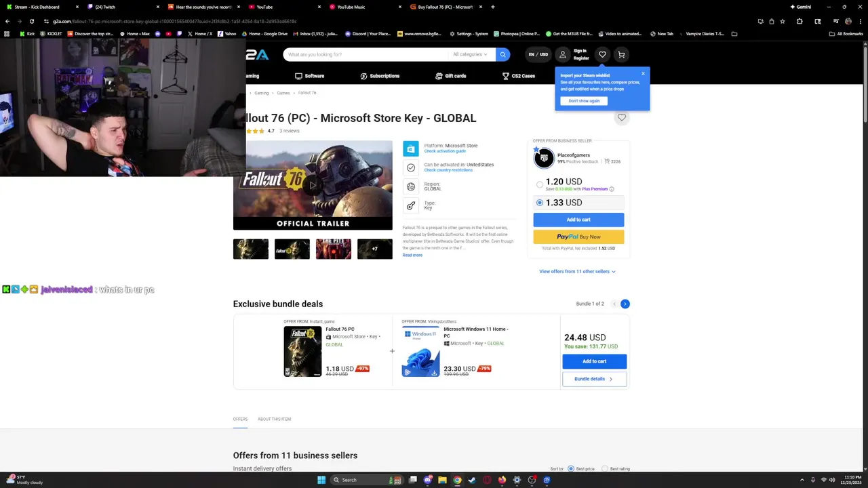Open the shopping cart icon
Image resolution: width=868 pixels, height=488 pixels.
621,55
